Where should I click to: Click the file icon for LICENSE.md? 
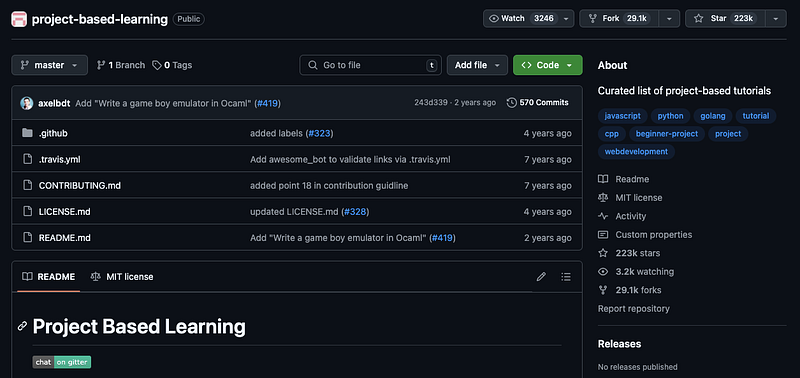pos(28,211)
